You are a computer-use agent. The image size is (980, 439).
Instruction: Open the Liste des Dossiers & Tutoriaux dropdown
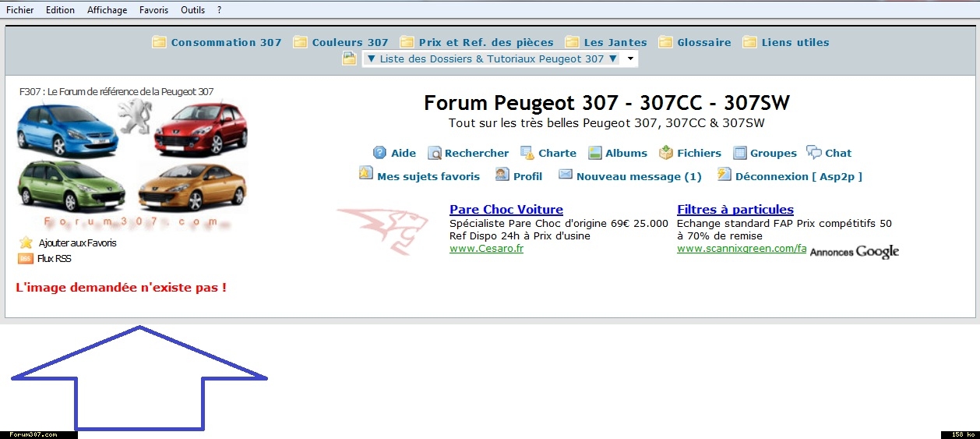[x=499, y=58]
